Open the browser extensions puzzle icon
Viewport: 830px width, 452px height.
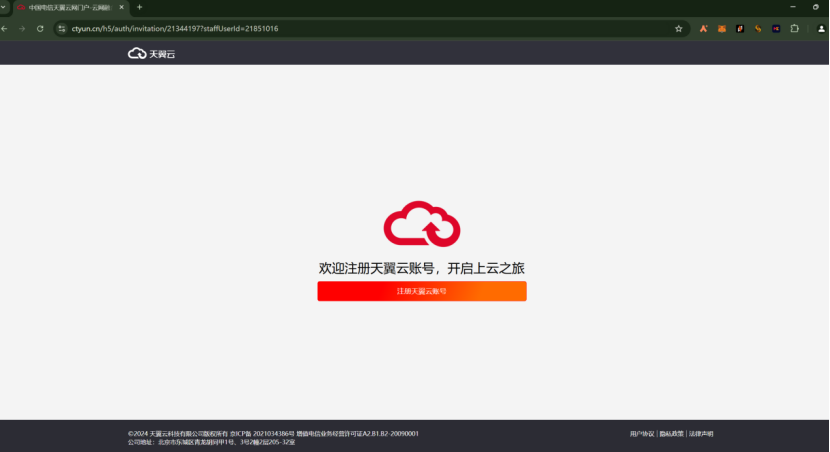795,29
